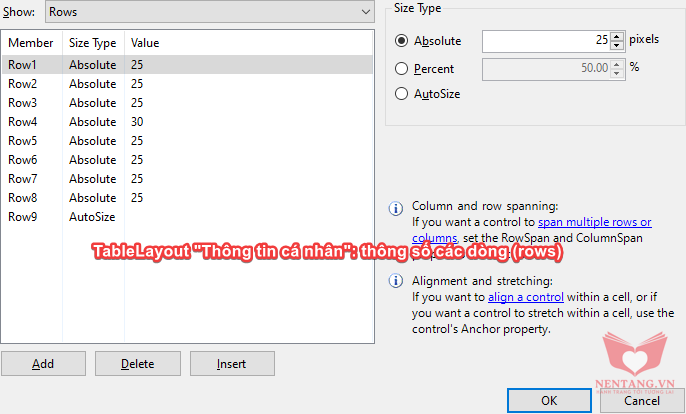Click the info icon beside Column and row spanning

tap(396, 208)
